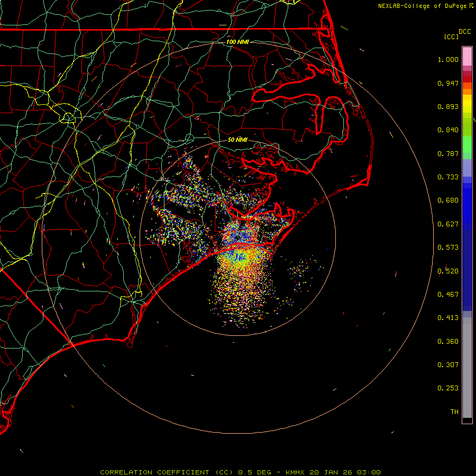Pick the red swatch near 0.947
476x476 pixels.
[467, 79]
